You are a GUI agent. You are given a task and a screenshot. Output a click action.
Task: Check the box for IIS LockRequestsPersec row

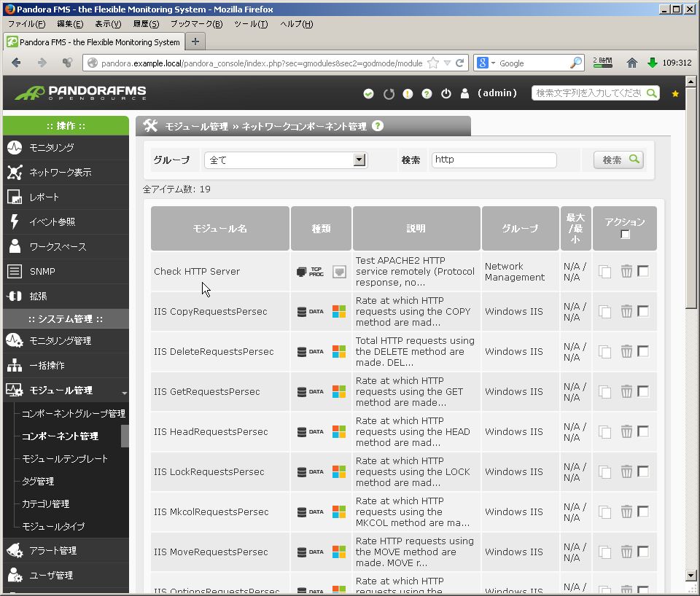click(643, 471)
